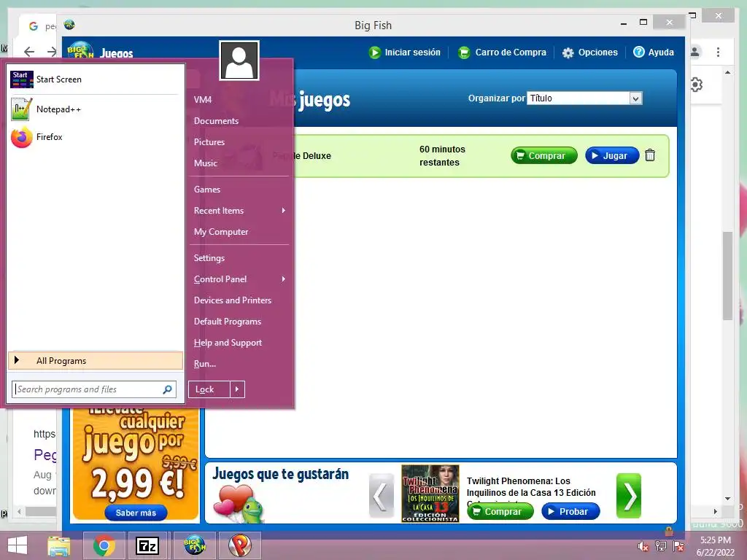Open Games from start menu

[x=239, y=189]
